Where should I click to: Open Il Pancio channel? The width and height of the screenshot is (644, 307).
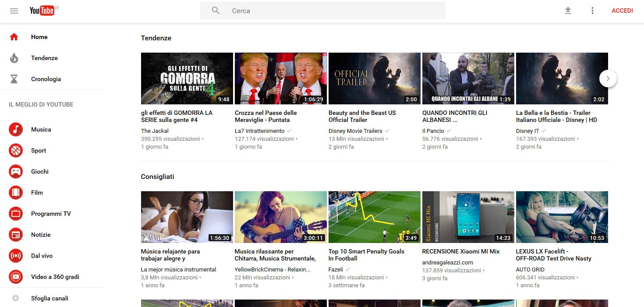pyautogui.click(x=433, y=131)
